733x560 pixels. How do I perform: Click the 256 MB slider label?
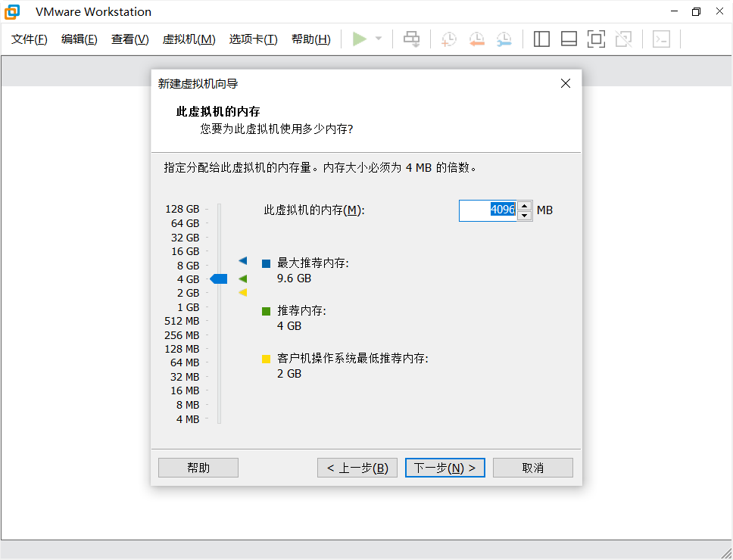(182, 335)
